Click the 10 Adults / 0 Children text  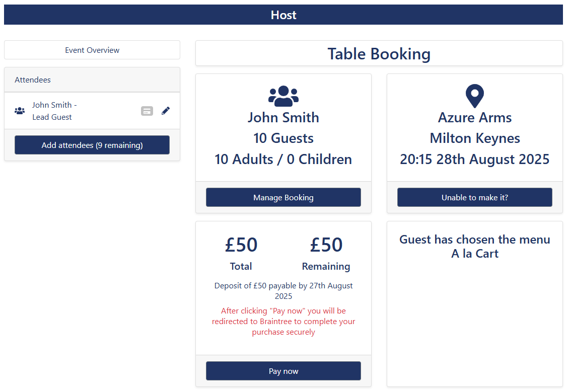pyautogui.click(x=283, y=160)
